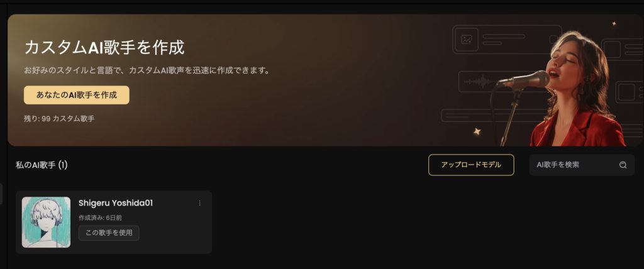
Task: Open the Shigeru Yoshida01 avatar thumbnail
Action: coord(46,222)
